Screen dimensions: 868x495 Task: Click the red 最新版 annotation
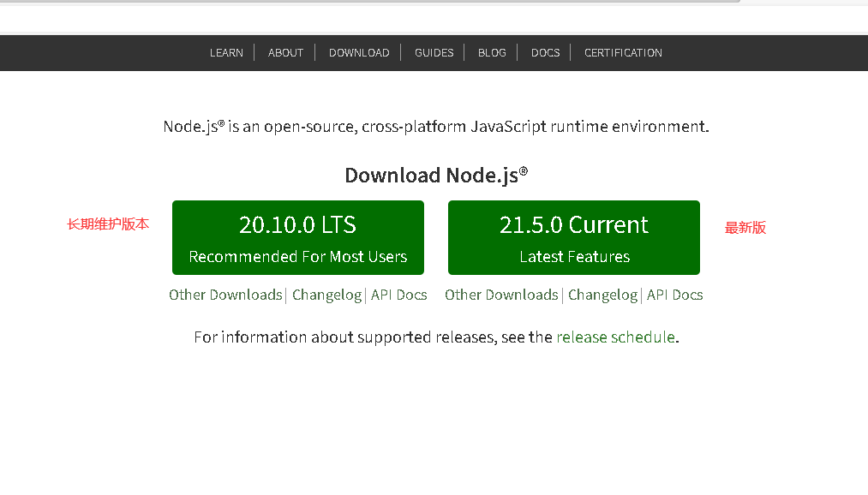coord(745,228)
